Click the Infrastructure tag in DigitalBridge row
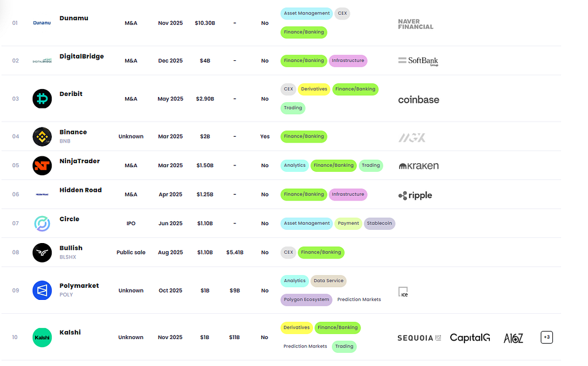 tap(348, 61)
